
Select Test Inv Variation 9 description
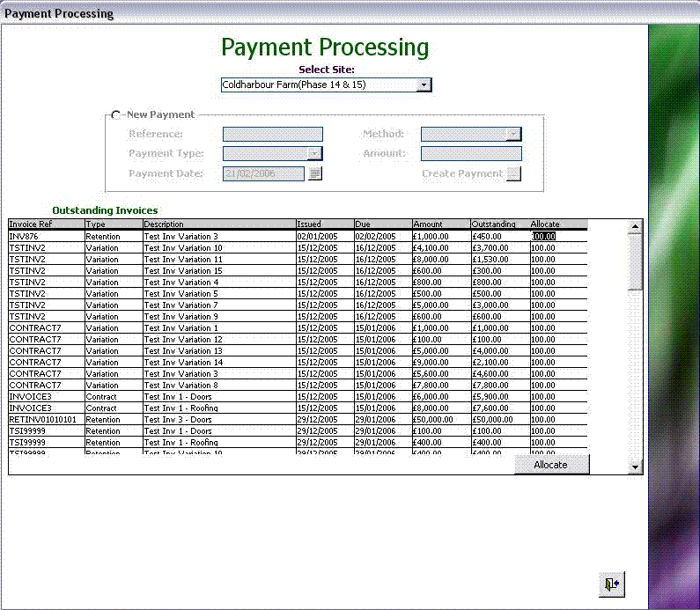[181, 317]
